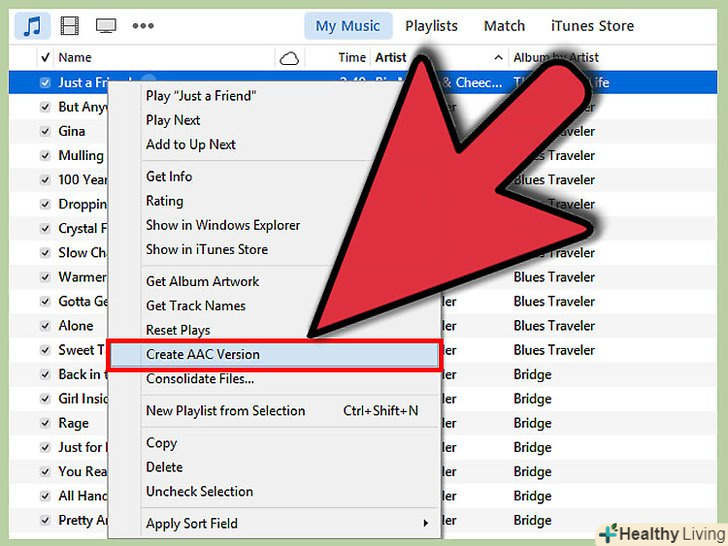Select Add to Up Next

click(x=191, y=144)
